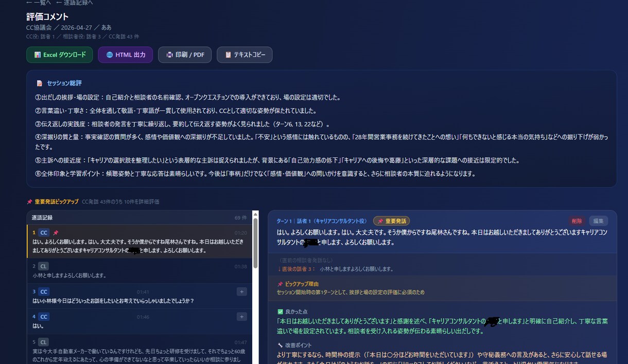
Task: Click the CC協議会 ／ 2026-04-27 subtitle
Action: 69,28
